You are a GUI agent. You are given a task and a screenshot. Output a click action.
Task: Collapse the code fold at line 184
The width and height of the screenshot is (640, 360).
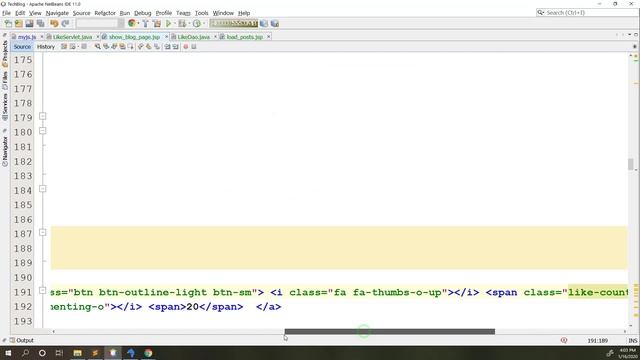coord(42,189)
